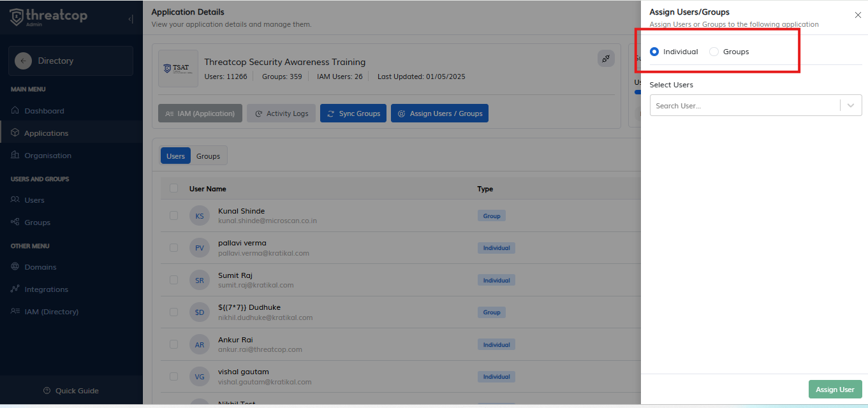The image size is (868, 408).
Task: Click the Sync Groups button
Action: (353, 113)
